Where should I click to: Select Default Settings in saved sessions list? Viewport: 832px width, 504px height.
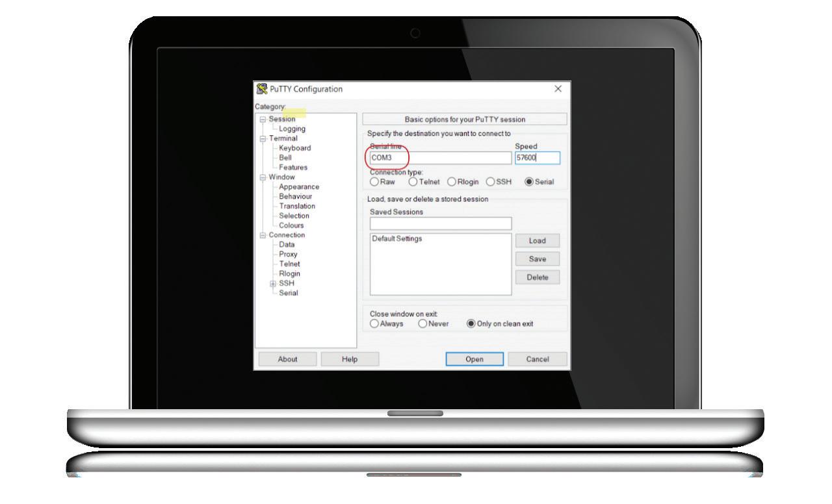click(x=397, y=239)
